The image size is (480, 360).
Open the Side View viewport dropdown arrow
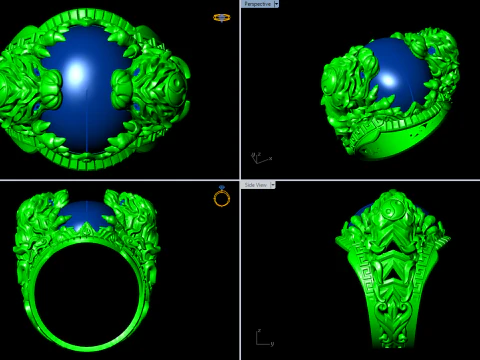tap(273, 185)
